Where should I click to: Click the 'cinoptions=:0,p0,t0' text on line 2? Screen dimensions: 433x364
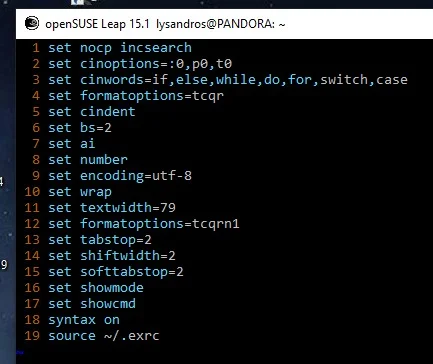click(156, 64)
